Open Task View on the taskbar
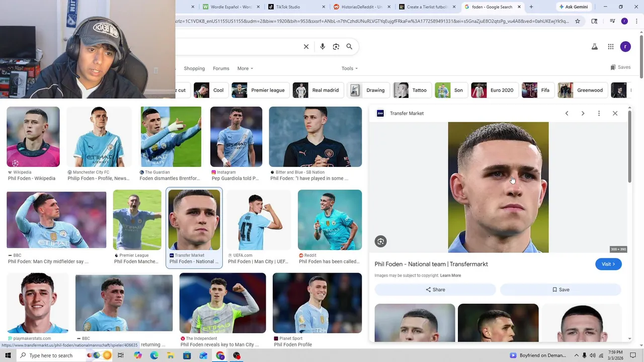 (121, 355)
